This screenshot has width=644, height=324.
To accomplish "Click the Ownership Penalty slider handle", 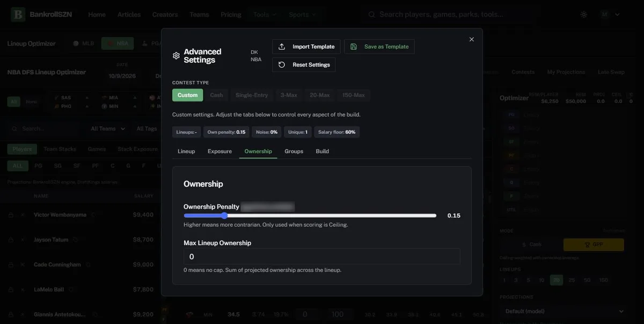I will click(x=224, y=215).
